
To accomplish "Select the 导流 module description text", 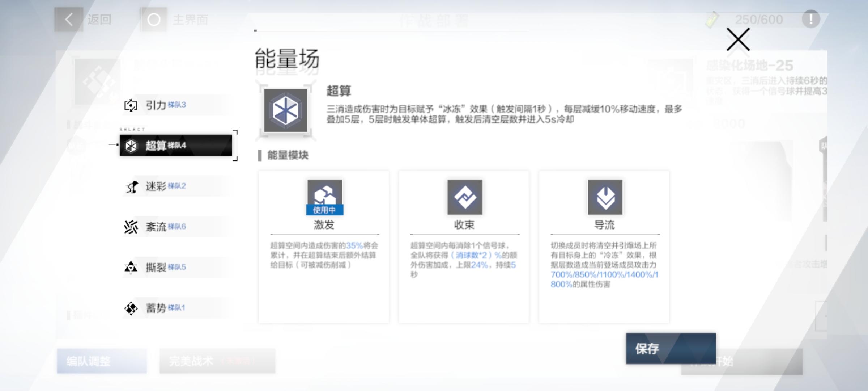I will coord(604,265).
